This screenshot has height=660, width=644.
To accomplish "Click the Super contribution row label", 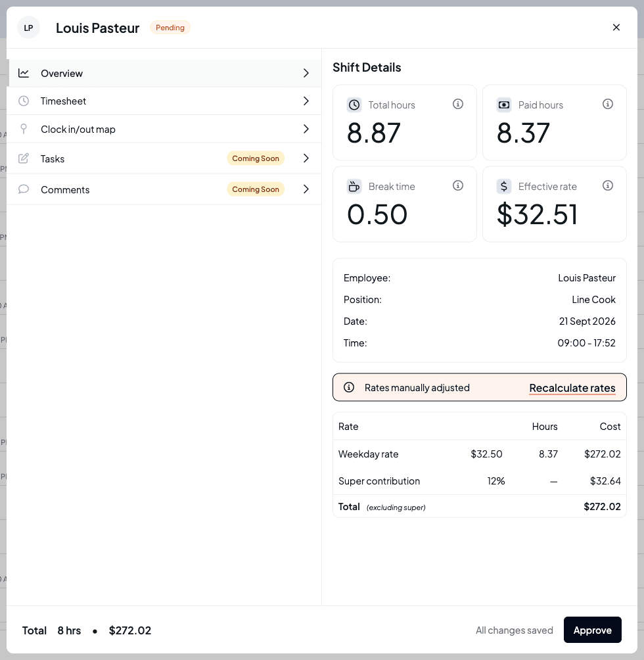I will (x=379, y=481).
